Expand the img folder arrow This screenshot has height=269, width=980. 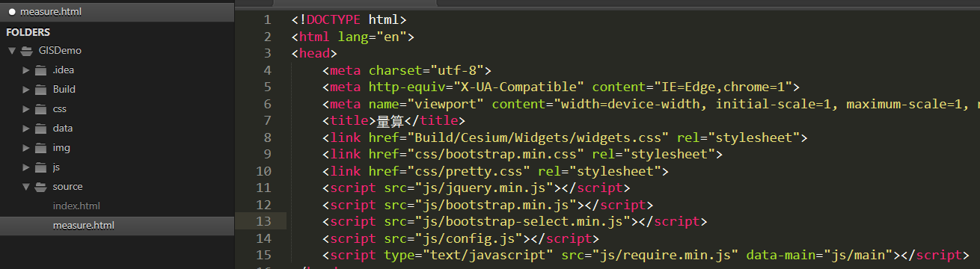[25, 148]
